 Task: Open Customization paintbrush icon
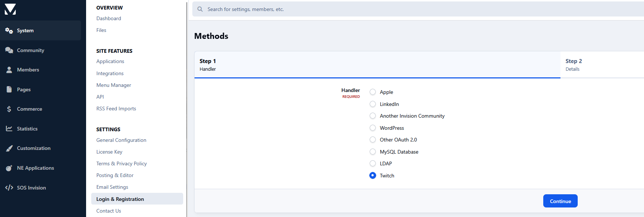click(x=9, y=148)
